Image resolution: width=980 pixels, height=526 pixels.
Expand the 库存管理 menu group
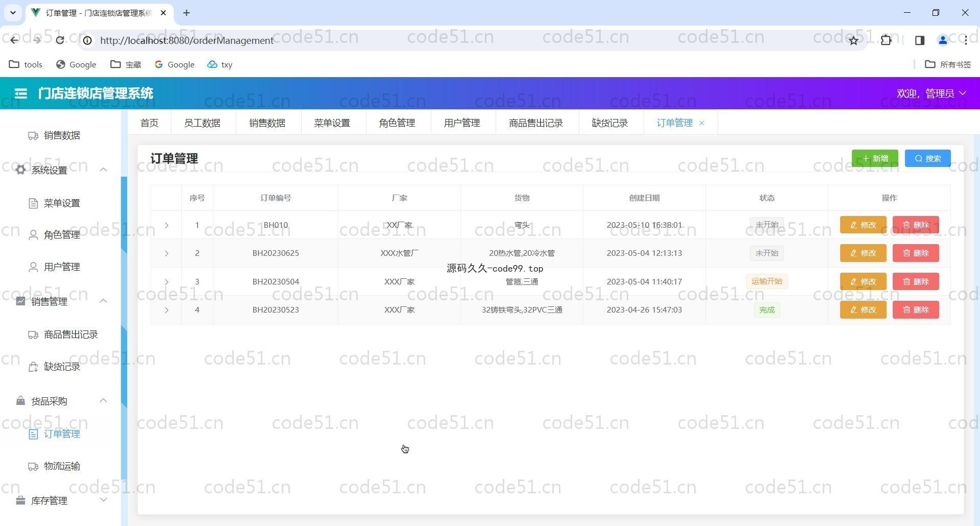point(103,500)
